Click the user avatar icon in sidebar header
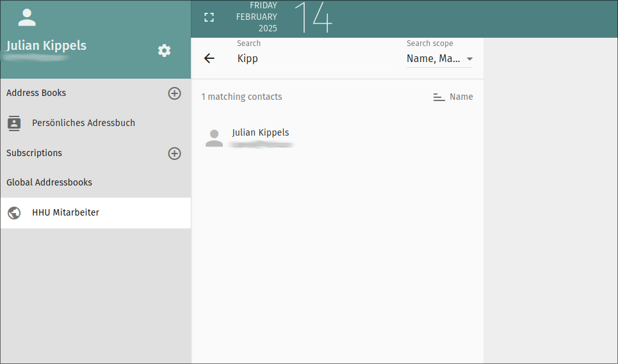618x364 pixels. coord(27,17)
